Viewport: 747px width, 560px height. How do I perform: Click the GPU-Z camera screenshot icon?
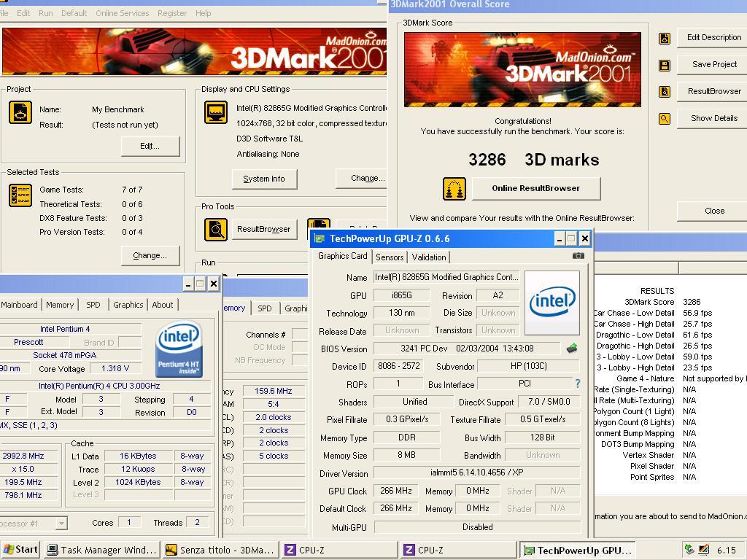click(578, 256)
